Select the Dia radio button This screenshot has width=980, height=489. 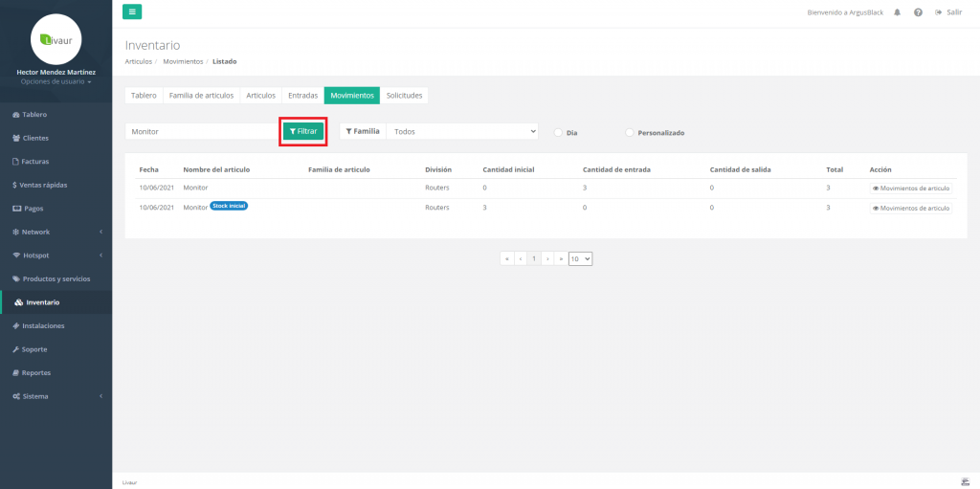[559, 133]
